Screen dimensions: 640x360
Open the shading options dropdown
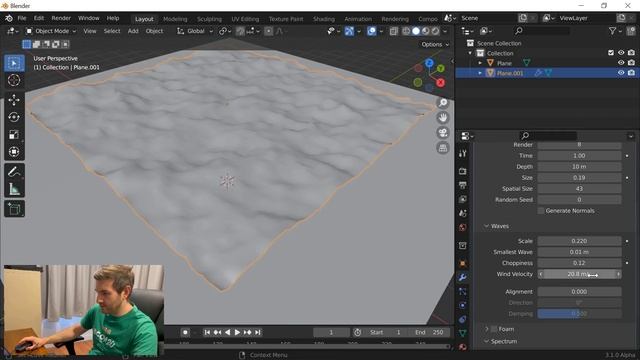pos(445,31)
